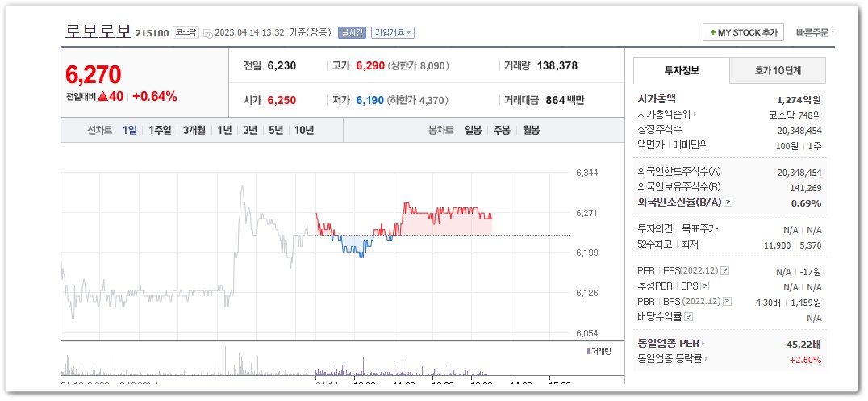Select the 1주일 line chart period
Screen dimensions: 868x401
(160, 131)
